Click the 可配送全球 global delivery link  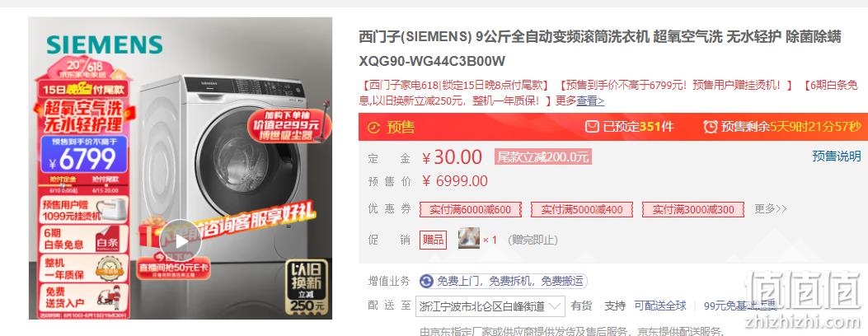[659, 306]
